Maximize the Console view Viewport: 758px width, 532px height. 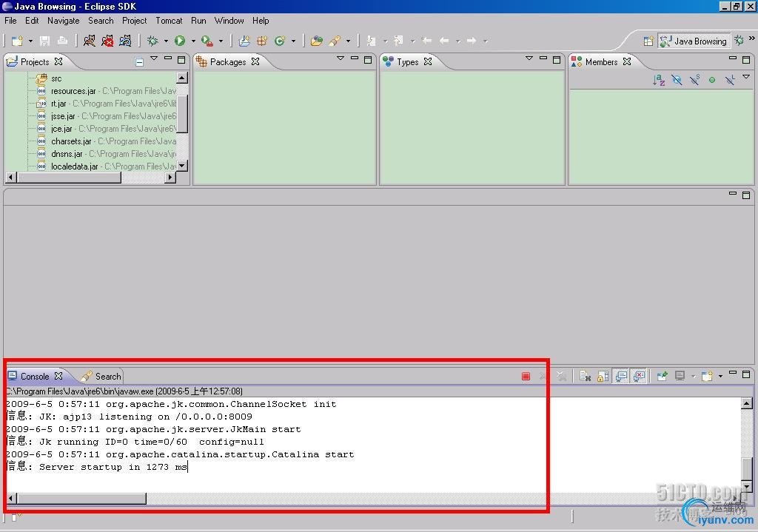tap(746, 374)
